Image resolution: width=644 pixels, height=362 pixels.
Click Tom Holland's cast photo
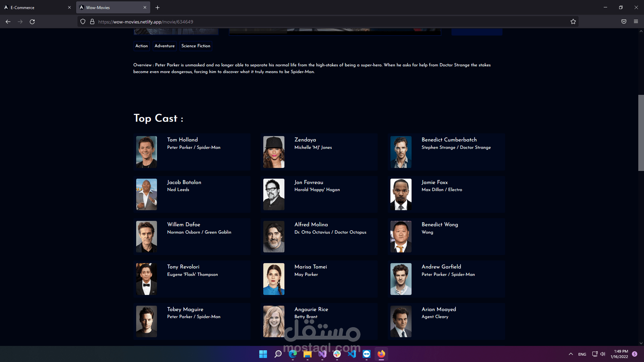[146, 152]
